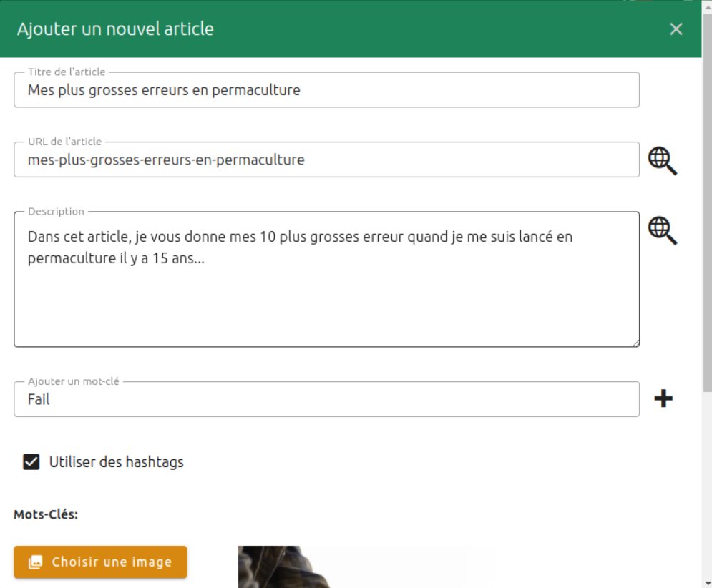This screenshot has height=588, width=712.
Task: Click into the 'Titre de l'article' field
Action: (x=326, y=90)
